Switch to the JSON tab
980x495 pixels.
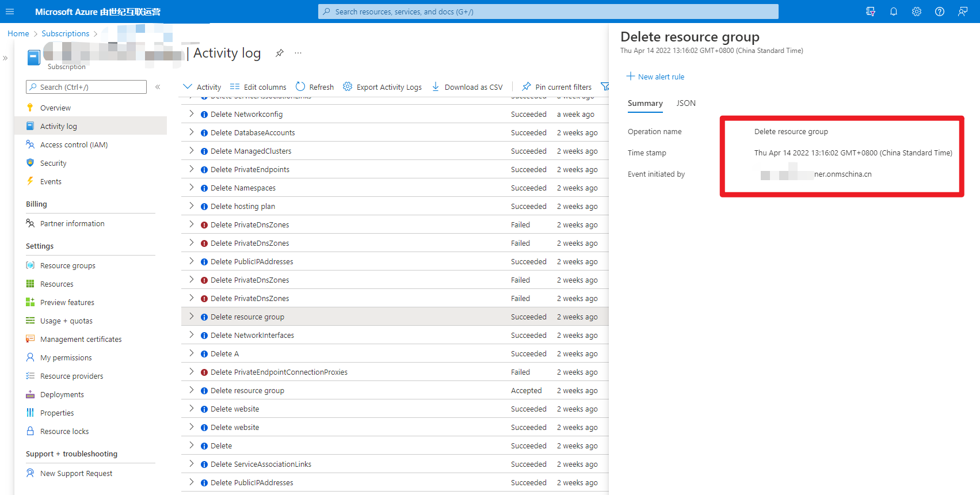[685, 103]
